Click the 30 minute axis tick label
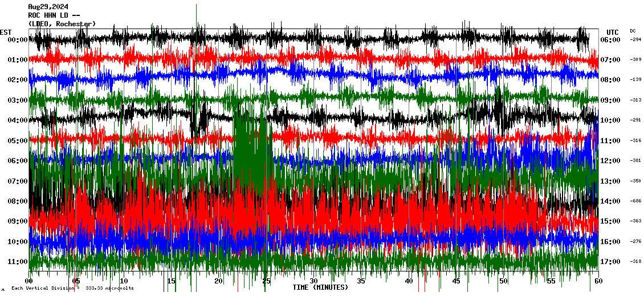The height and width of the screenshot is (296, 644). point(313,281)
